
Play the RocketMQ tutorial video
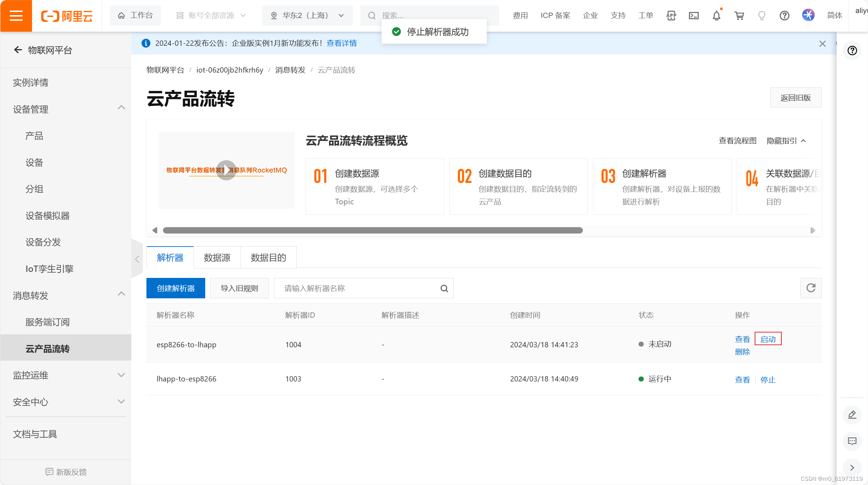(x=226, y=170)
